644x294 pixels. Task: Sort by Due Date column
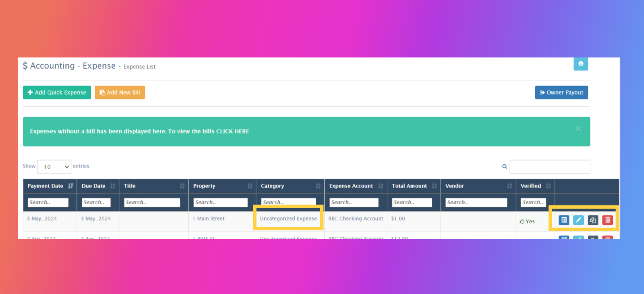(98, 186)
